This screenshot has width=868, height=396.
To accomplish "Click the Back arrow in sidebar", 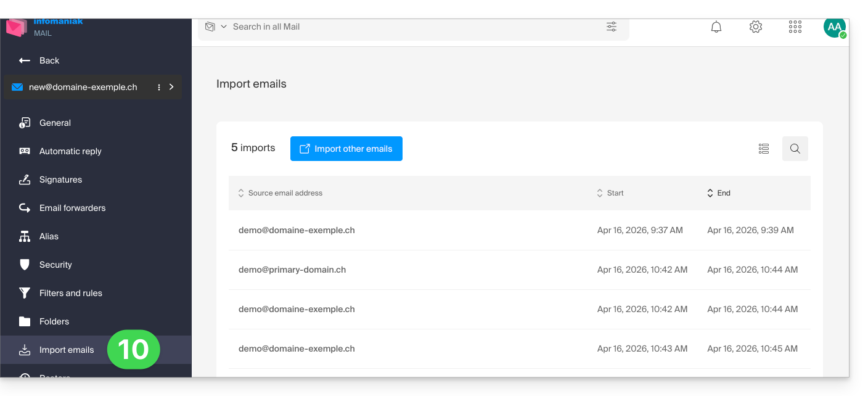I will click(x=25, y=60).
